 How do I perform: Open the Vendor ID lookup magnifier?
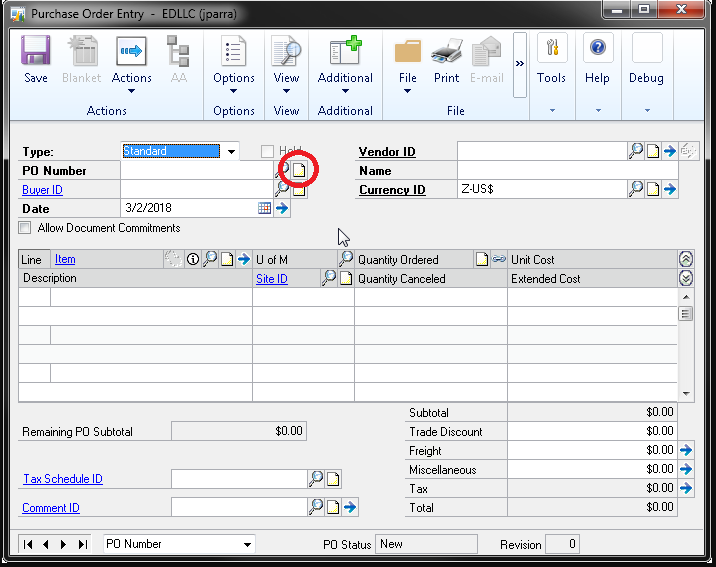click(x=636, y=151)
